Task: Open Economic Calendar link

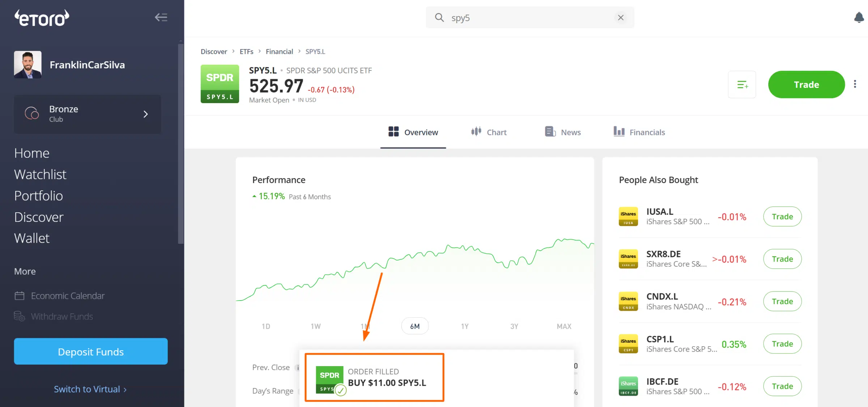Action: (68, 296)
